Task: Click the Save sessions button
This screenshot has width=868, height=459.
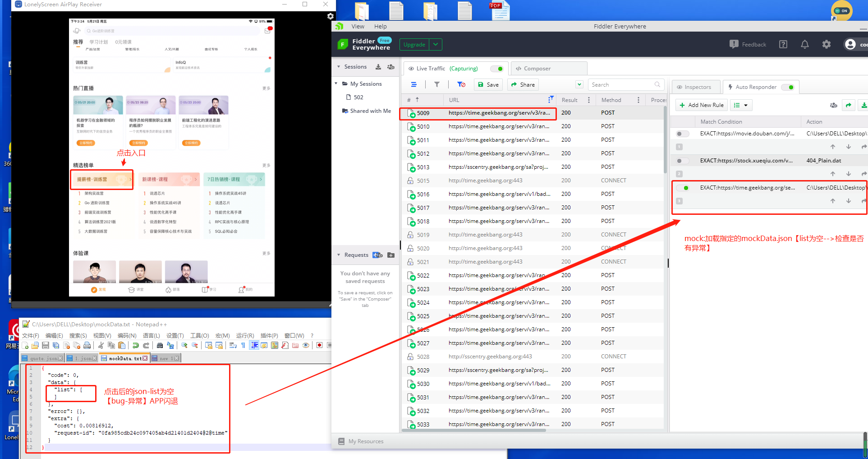Action: click(488, 84)
